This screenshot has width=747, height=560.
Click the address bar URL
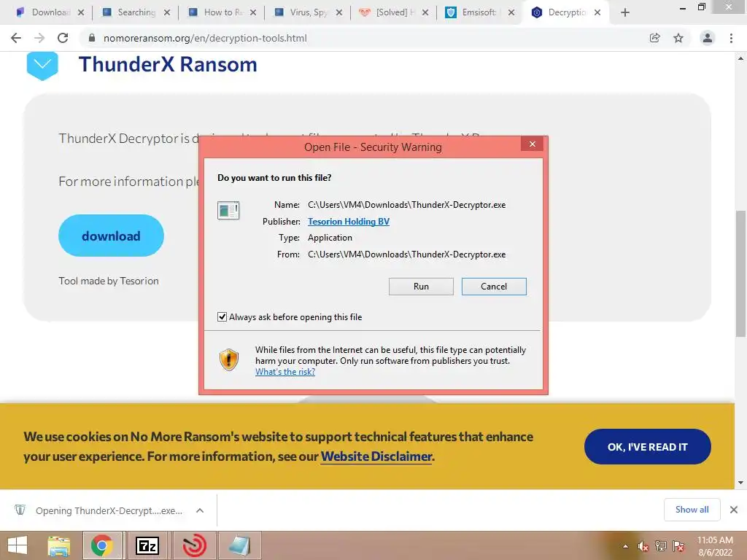coord(205,38)
